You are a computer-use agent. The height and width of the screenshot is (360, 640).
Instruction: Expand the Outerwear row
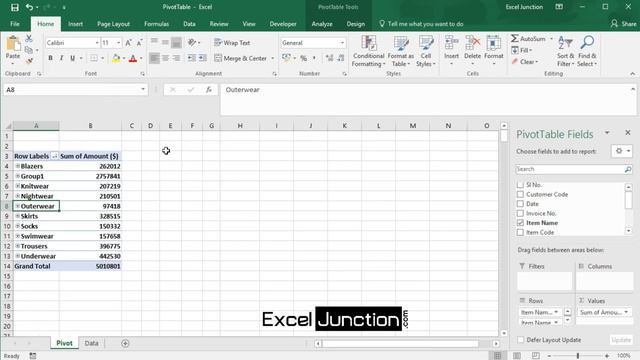18,206
